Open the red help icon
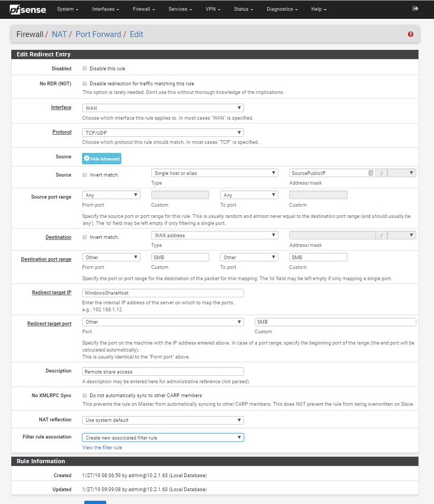 pos(410,34)
